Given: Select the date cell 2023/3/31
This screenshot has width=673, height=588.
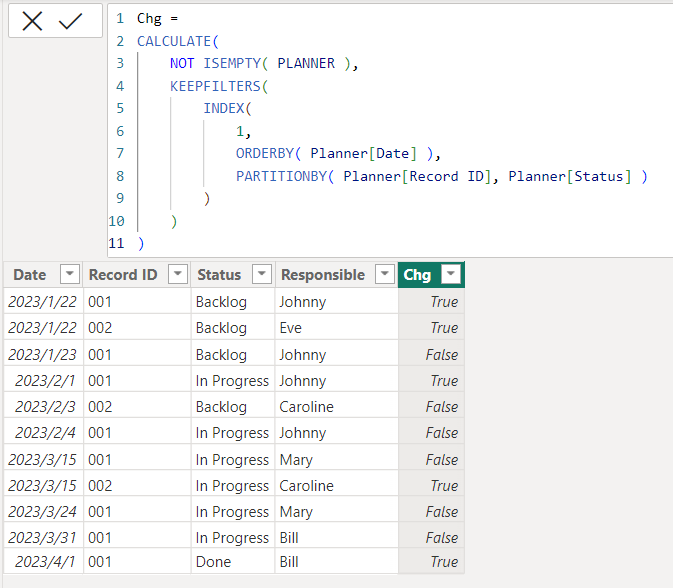Looking at the screenshot, I should point(42,538).
